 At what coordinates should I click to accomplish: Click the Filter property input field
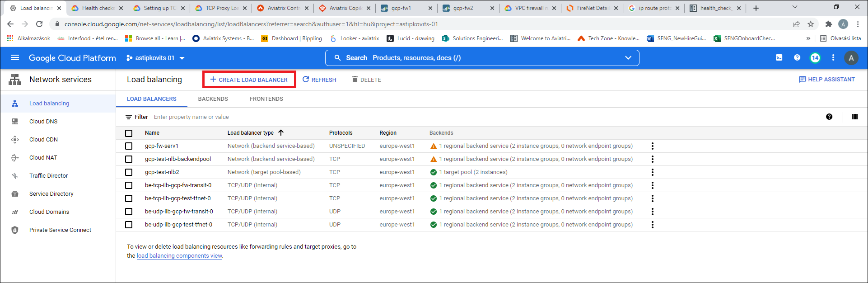click(x=271, y=117)
